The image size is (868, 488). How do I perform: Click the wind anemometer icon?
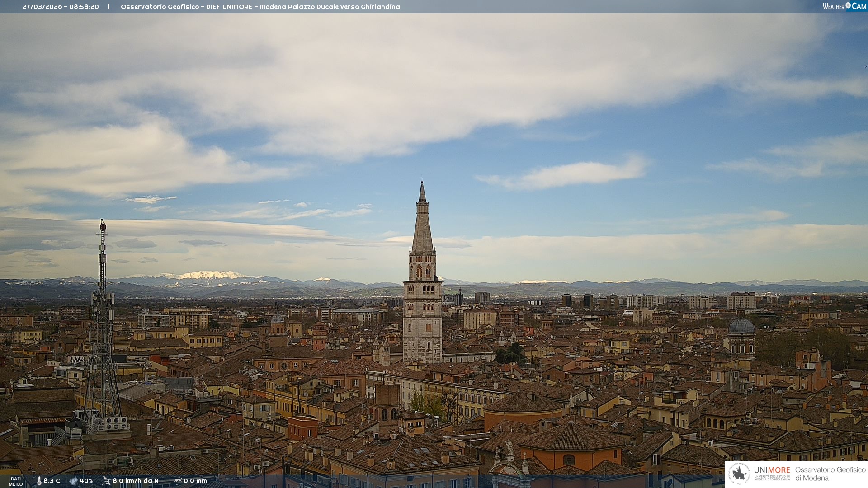click(x=106, y=481)
